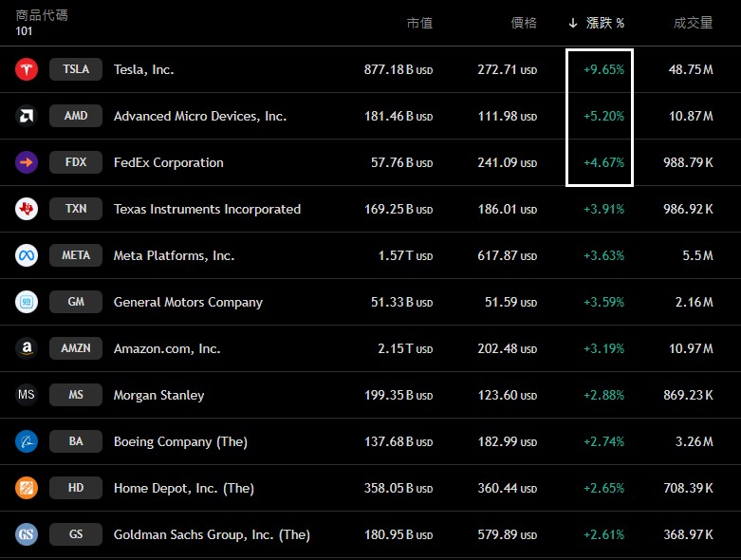The height and width of the screenshot is (560, 741).
Task: Sort by 市值 column header
Action: coord(418,23)
